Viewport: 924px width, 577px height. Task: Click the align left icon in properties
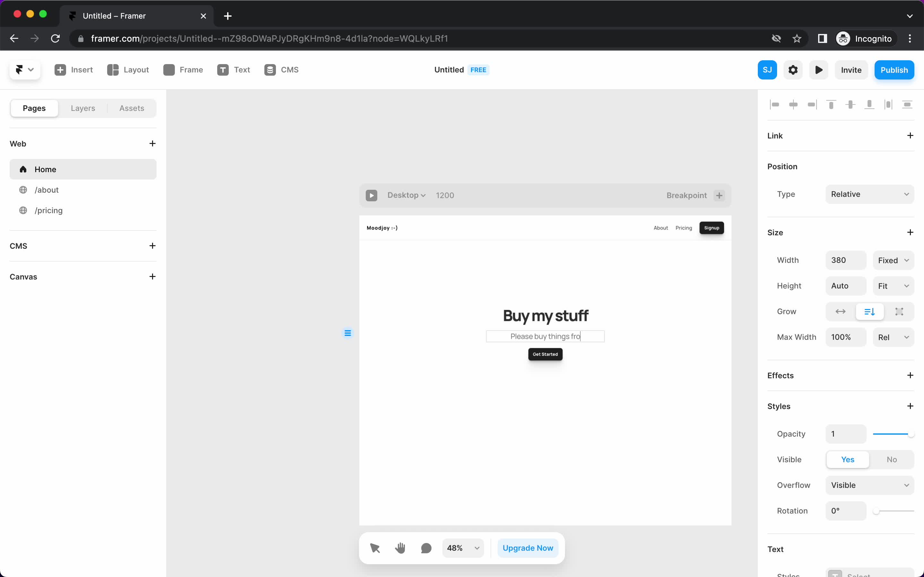point(774,105)
